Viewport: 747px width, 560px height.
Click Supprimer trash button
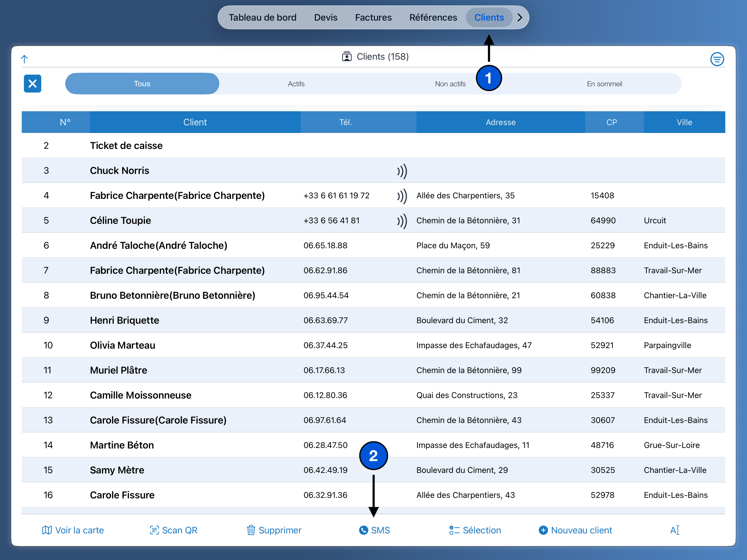point(274,530)
